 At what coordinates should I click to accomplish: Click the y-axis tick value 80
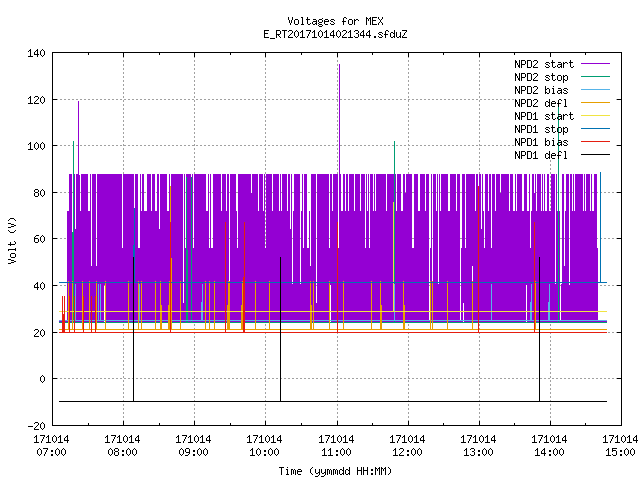pyautogui.click(x=40, y=193)
